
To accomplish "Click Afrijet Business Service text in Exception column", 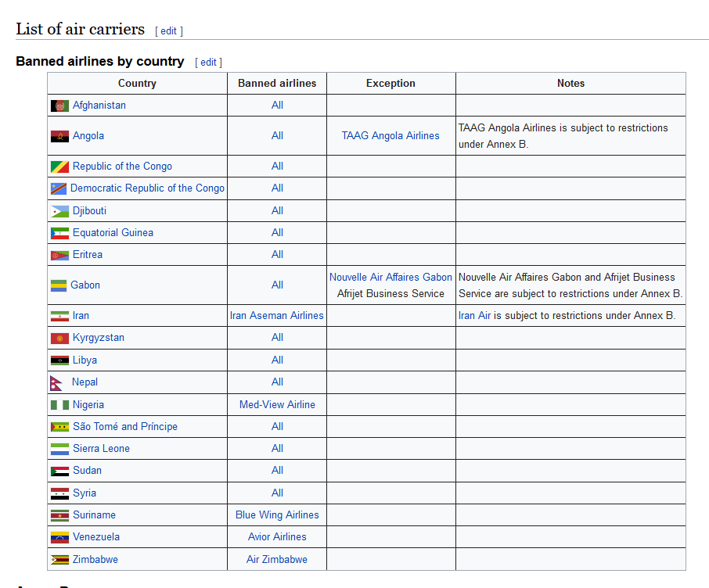I will point(390,294).
